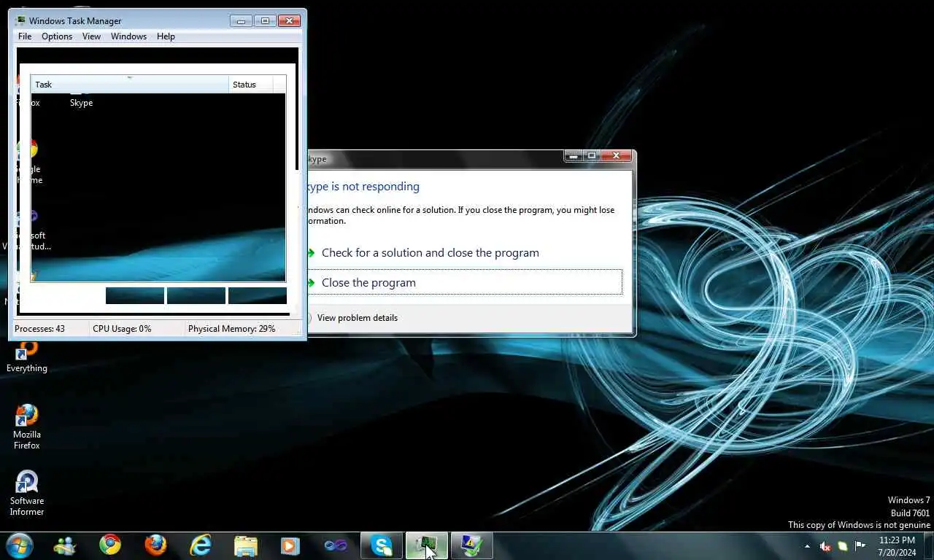
Task: Open the Everything desktop shortcut
Action: pyautogui.click(x=27, y=357)
